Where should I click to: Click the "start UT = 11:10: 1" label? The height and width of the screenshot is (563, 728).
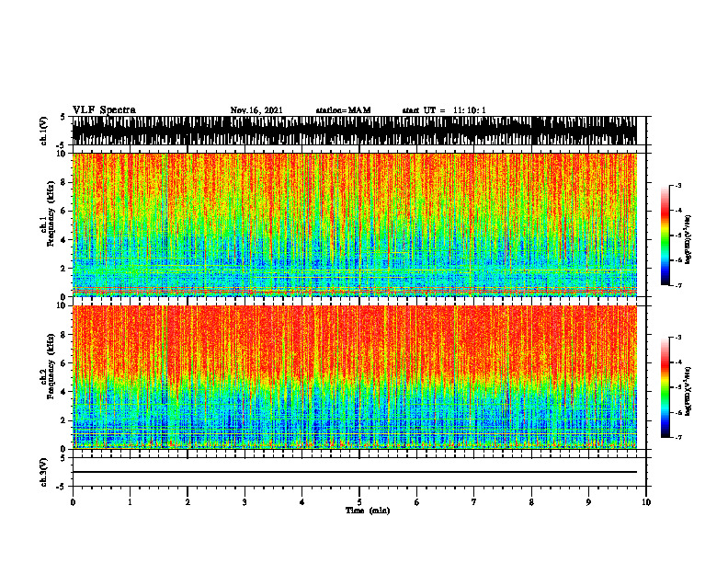(444, 110)
